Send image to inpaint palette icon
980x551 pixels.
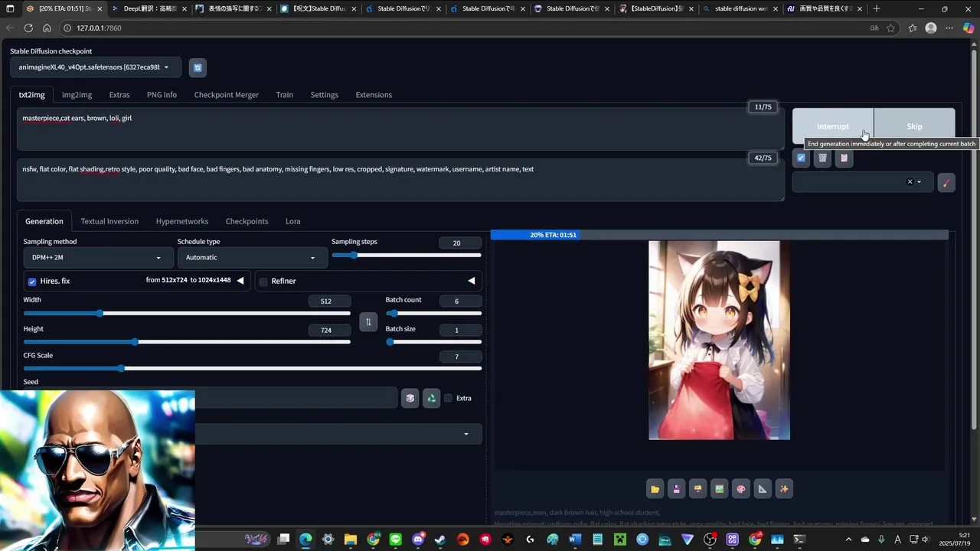(x=740, y=489)
